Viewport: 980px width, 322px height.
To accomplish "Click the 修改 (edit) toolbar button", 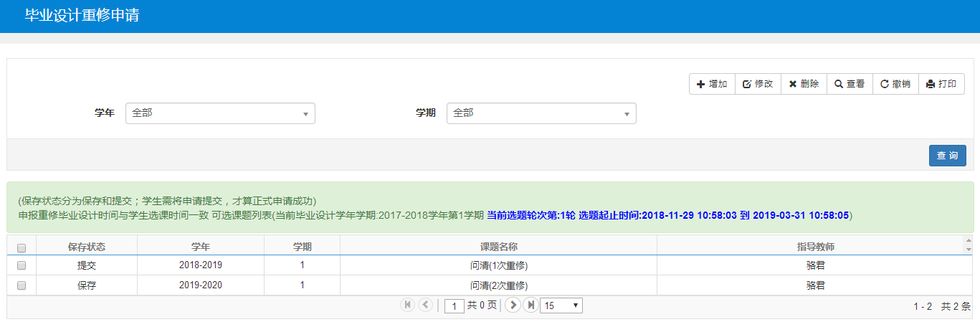I will [x=758, y=84].
